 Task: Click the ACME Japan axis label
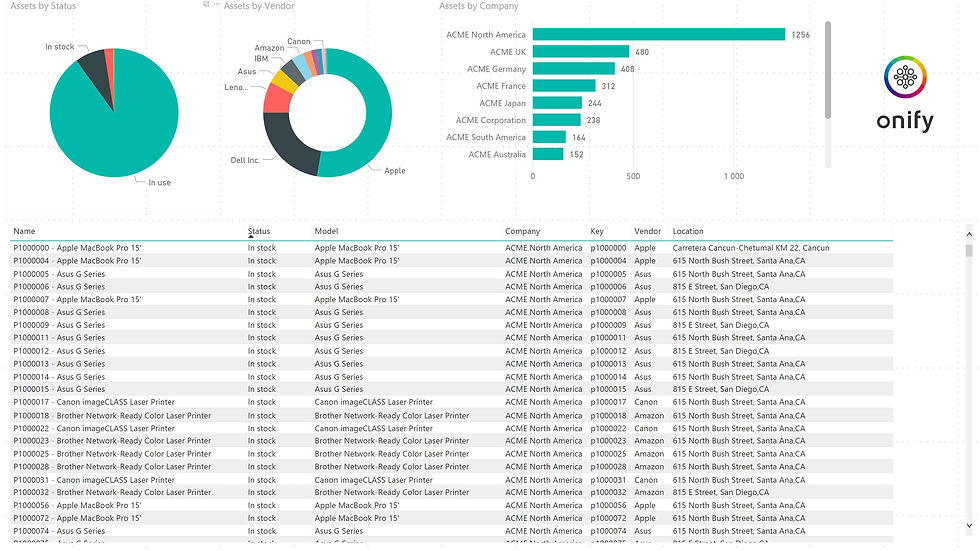point(502,103)
